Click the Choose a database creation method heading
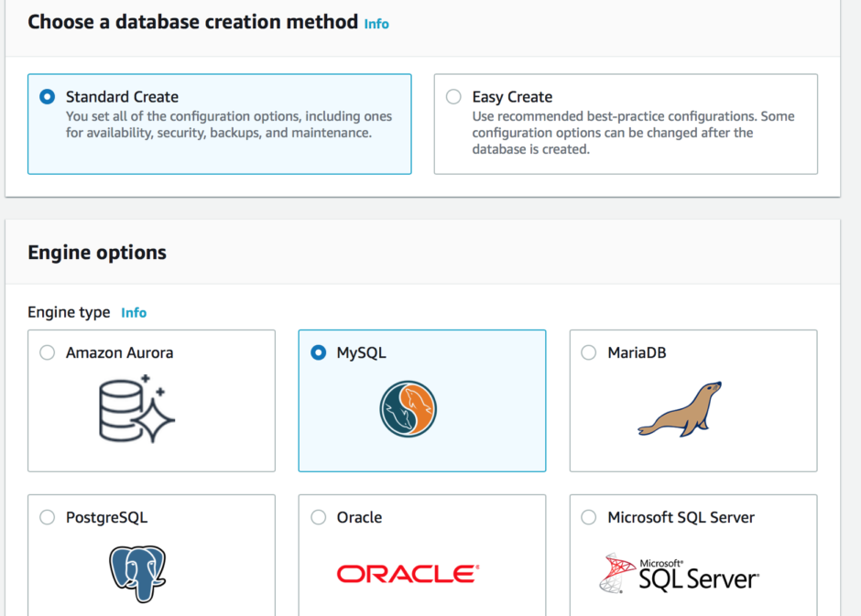The height and width of the screenshot is (616, 861). pyautogui.click(x=192, y=22)
